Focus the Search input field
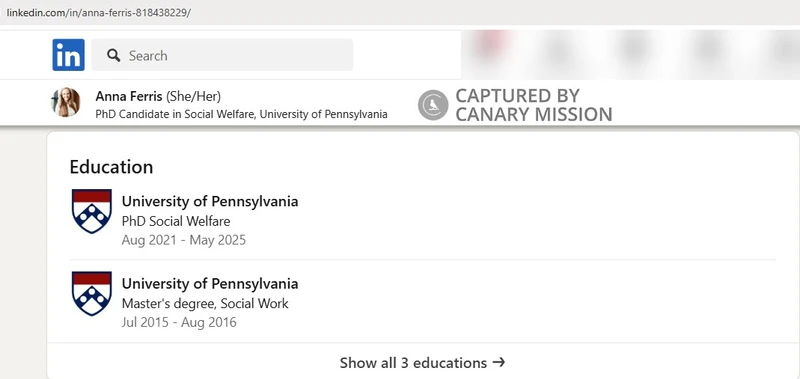Image resolution: width=800 pixels, height=379 pixels. 222,55
